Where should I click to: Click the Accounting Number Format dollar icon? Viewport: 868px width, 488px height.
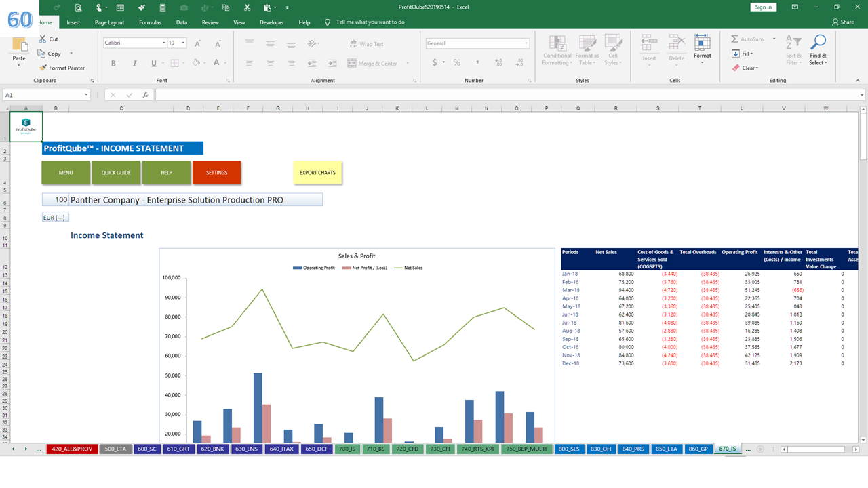coord(435,62)
